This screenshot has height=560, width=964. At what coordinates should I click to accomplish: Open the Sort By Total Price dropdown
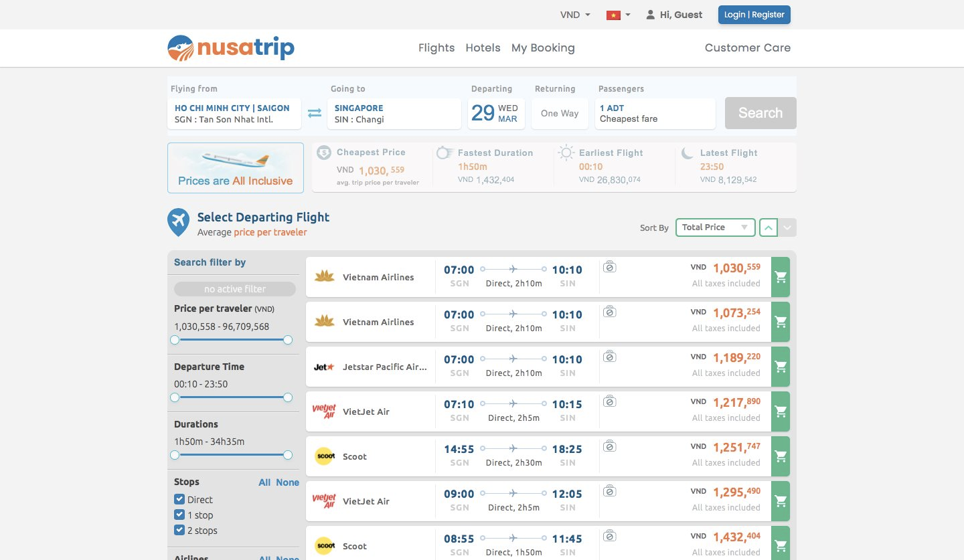click(716, 227)
